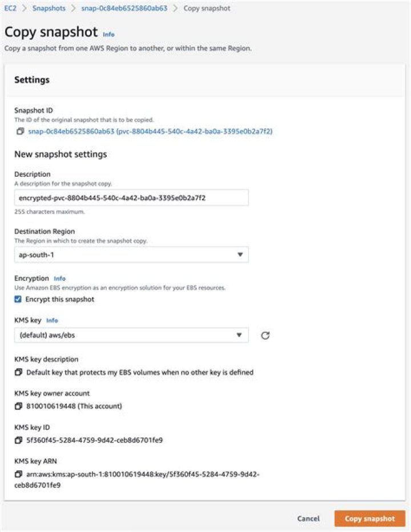The width and height of the screenshot is (411, 532).
Task: Open the Info link beside Copy snapshot heading
Action: click(x=108, y=34)
